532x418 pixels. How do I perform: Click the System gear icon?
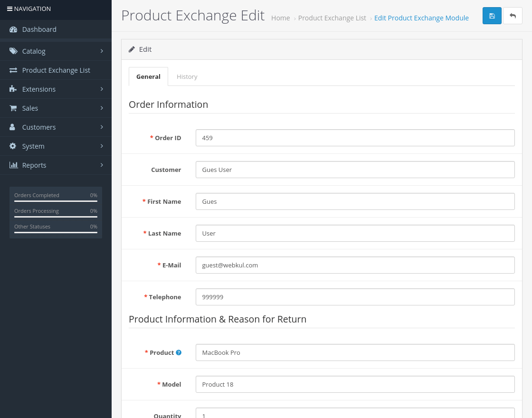(13, 146)
